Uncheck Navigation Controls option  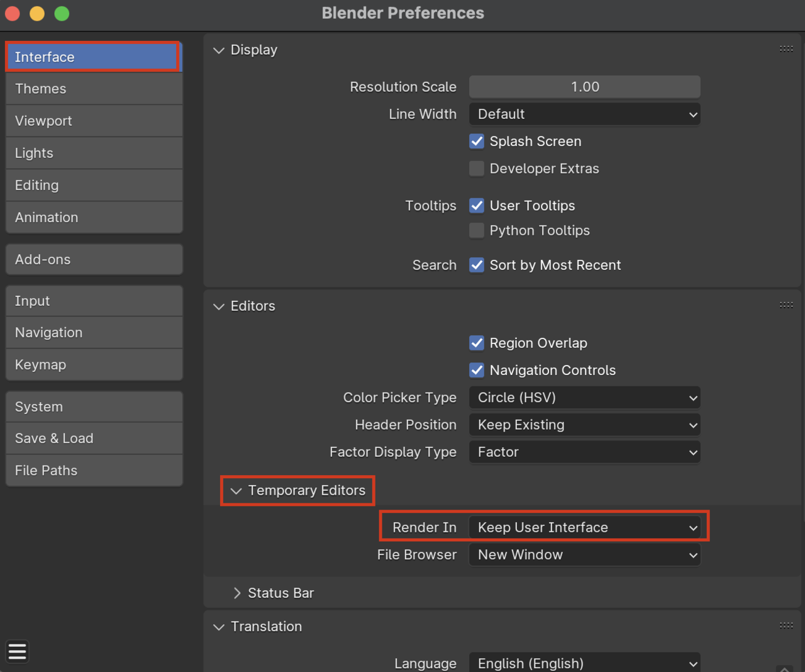pyautogui.click(x=477, y=370)
